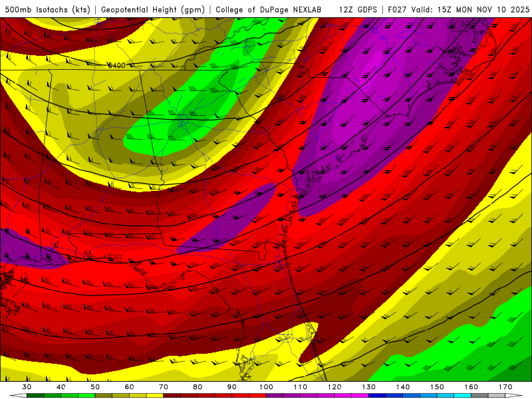Screen dimensions: 532x399
Task: Click the bright magenta swatch just below 130
Action: pyautogui.click(x=360, y=395)
